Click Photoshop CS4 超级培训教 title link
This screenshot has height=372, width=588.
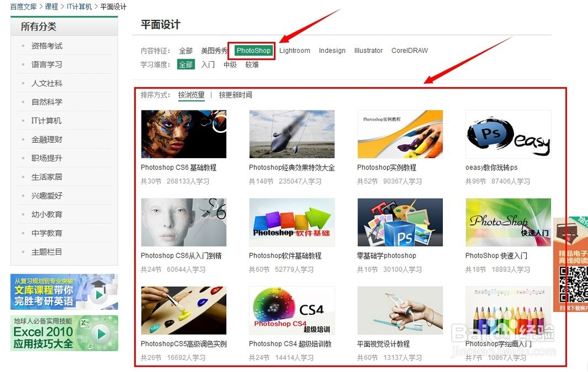(290, 344)
